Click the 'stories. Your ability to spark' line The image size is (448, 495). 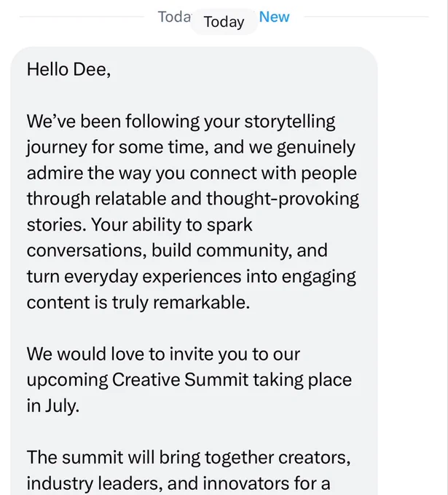pos(139,225)
